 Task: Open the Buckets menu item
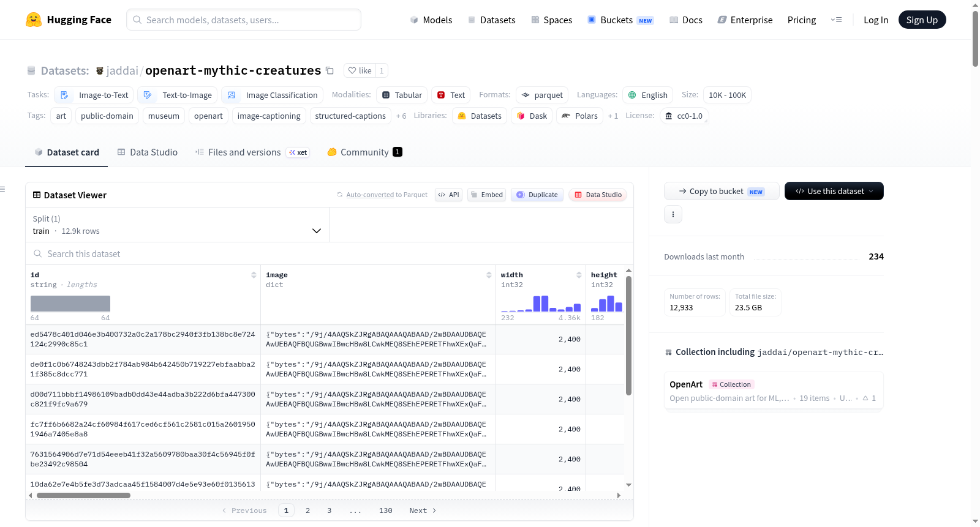(620, 20)
